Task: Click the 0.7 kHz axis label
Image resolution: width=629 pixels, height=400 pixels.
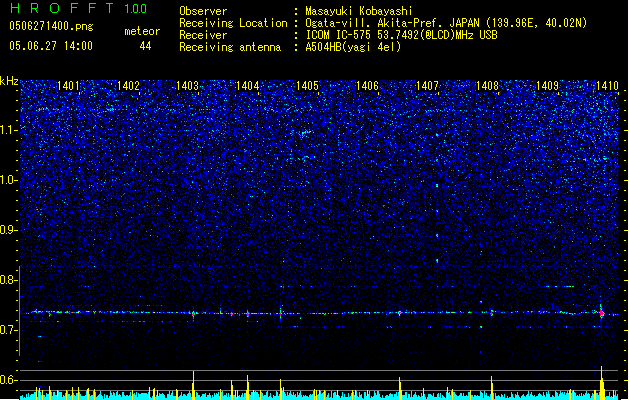Action: (8, 330)
